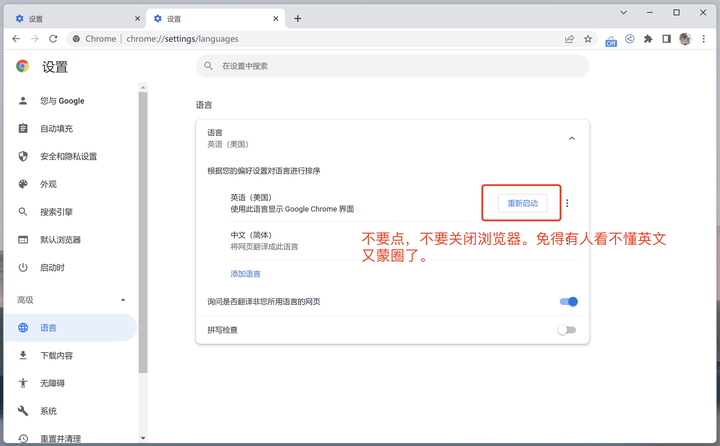Toggle the side panel icon

(666, 39)
